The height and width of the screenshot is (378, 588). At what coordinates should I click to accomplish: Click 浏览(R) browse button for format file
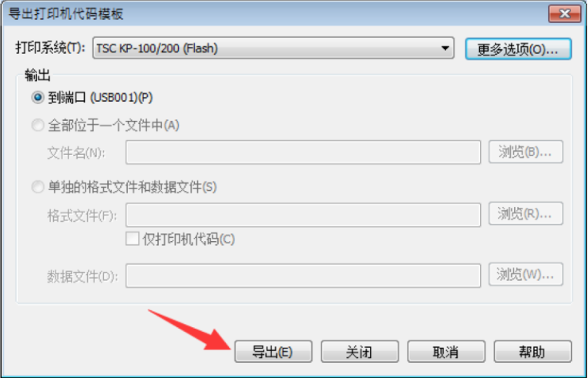tap(526, 213)
